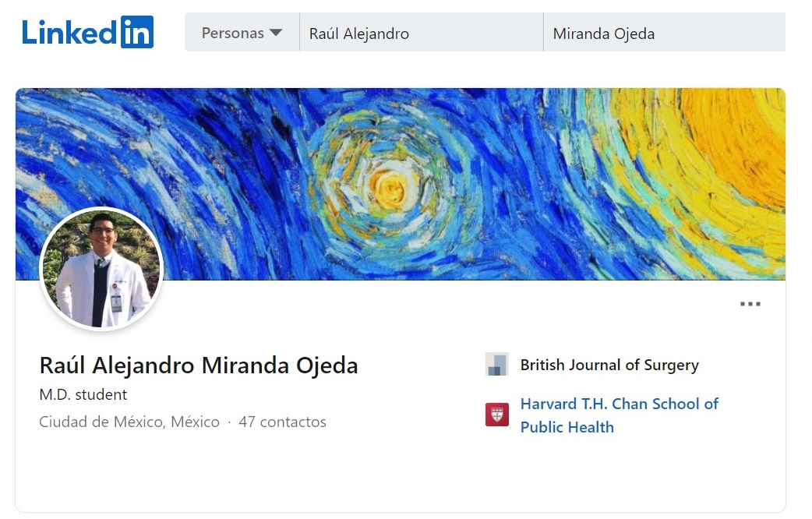Expand the Personas dropdown arrow
The width and height of the screenshot is (812, 519).
click(x=276, y=34)
